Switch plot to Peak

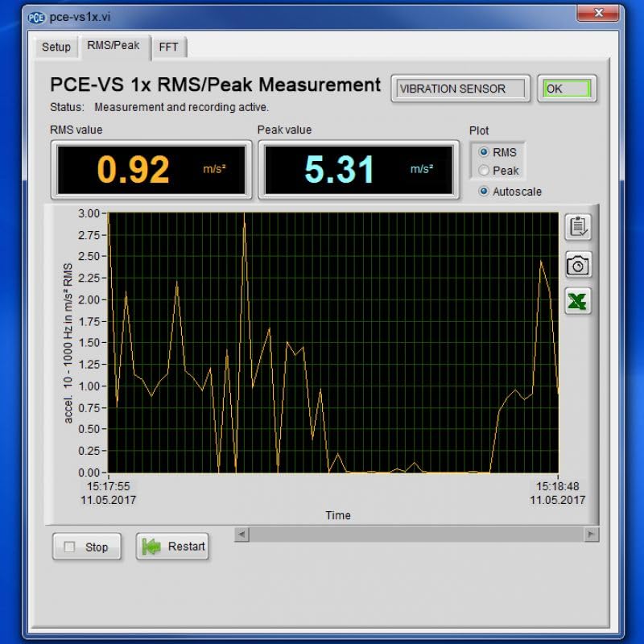pyautogui.click(x=485, y=169)
